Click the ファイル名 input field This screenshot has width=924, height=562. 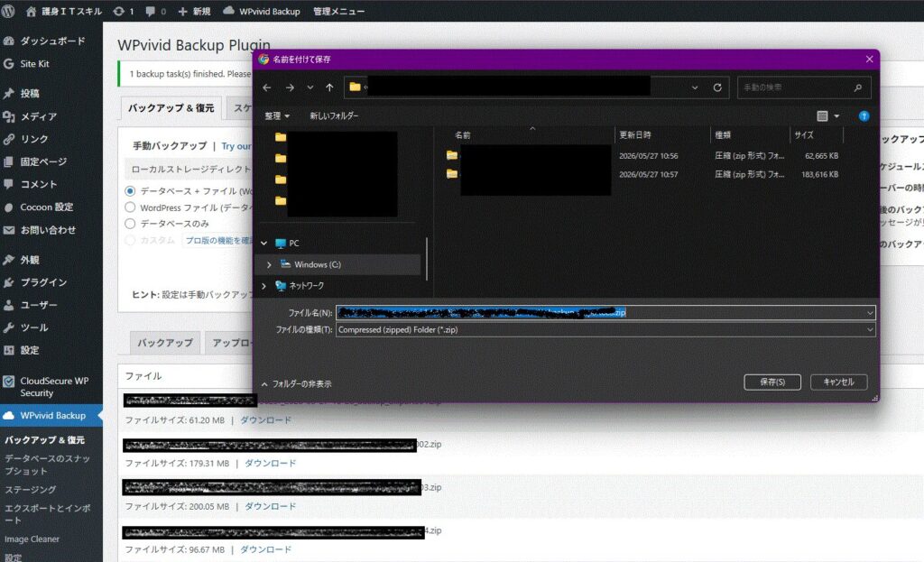coord(605,313)
